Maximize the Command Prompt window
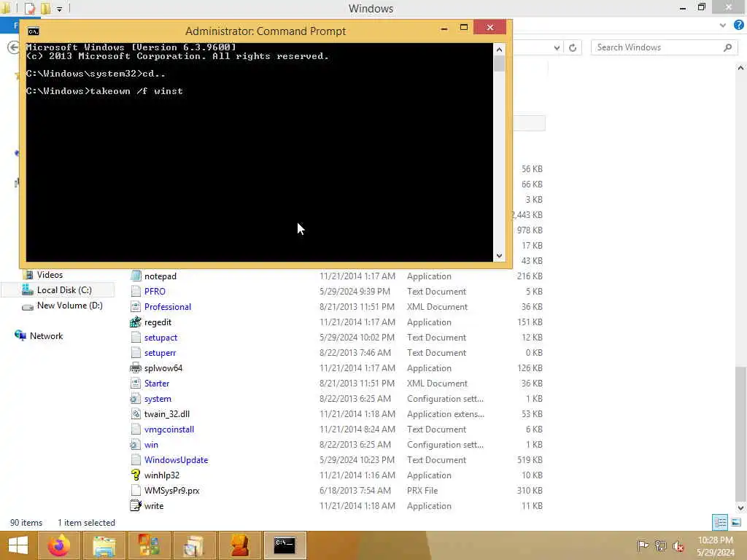 pos(463,27)
